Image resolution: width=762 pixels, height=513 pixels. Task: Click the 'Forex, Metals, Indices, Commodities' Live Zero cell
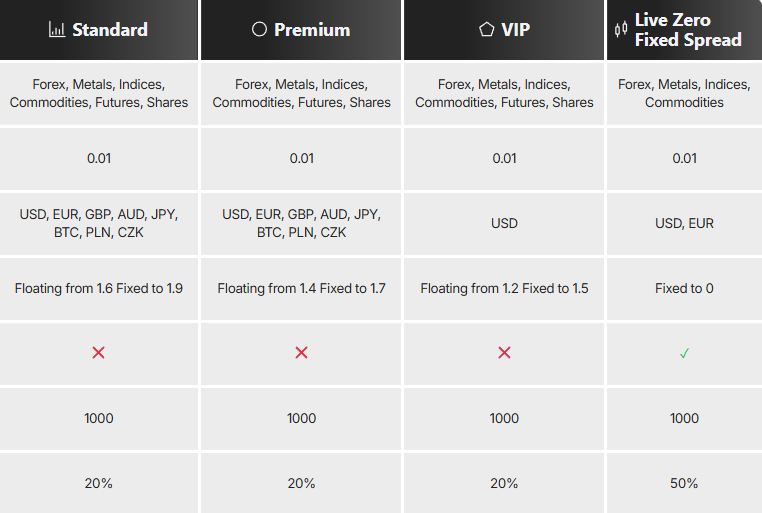pos(684,93)
